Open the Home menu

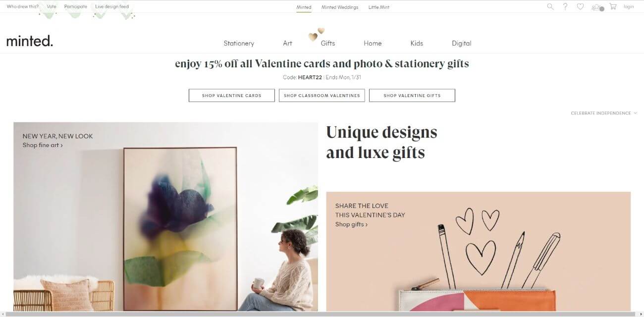[373, 43]
